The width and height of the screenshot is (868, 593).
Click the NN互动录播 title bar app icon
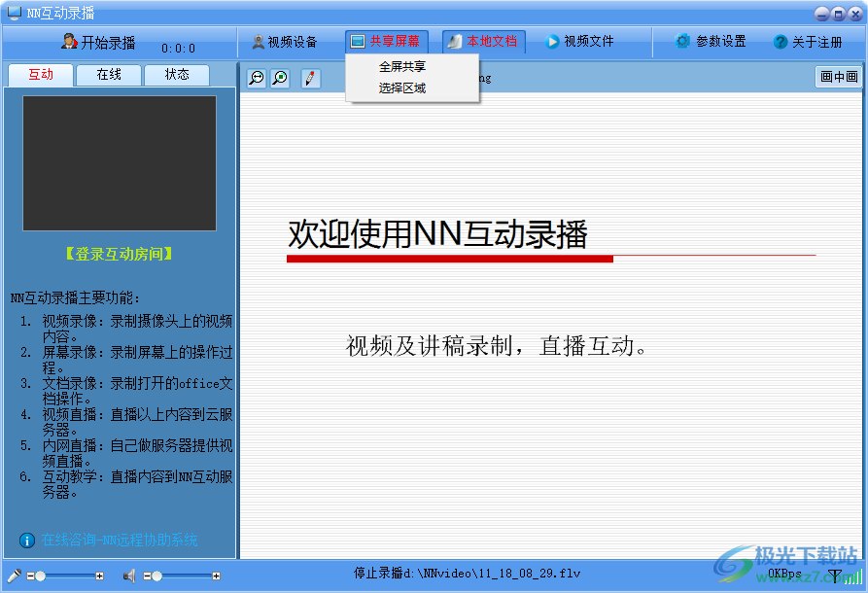pos(15,13)
